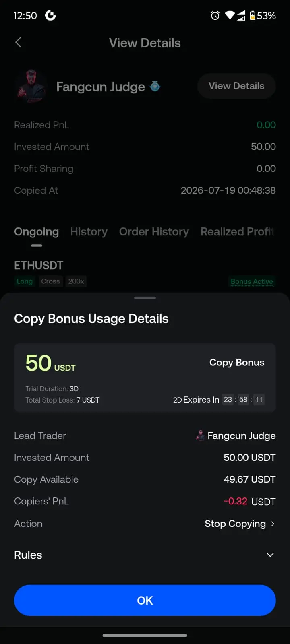Open the Order History tab
The width and height of the screenshot is (290, 644).
pyautogui.click(x=154, y=232)
